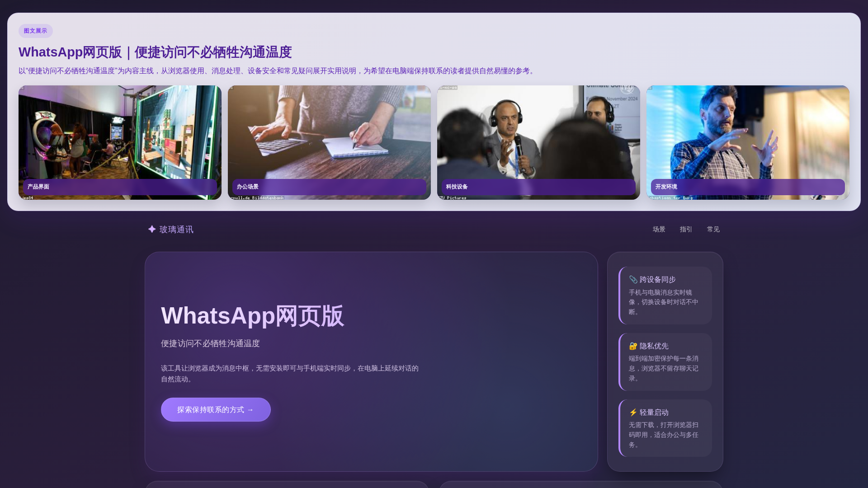Click the large hero heading WhatsApp网页版
The image size is (868, 488).
click(252, 316)
